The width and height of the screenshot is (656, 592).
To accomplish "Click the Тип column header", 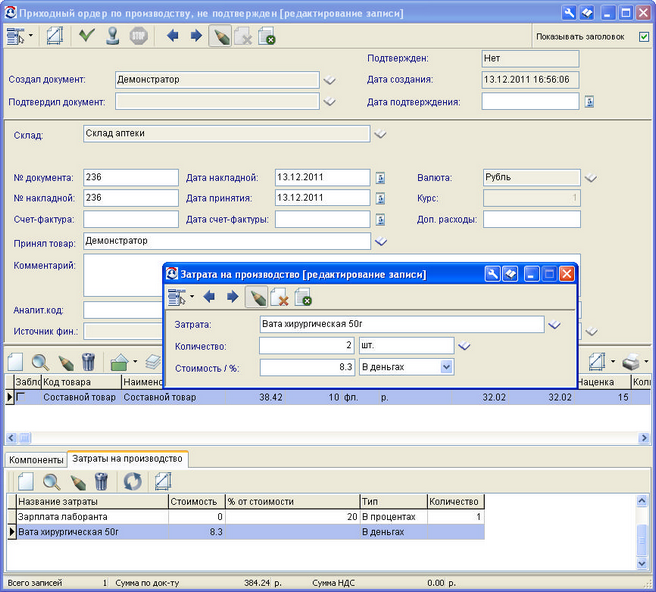I will [394, 502].
